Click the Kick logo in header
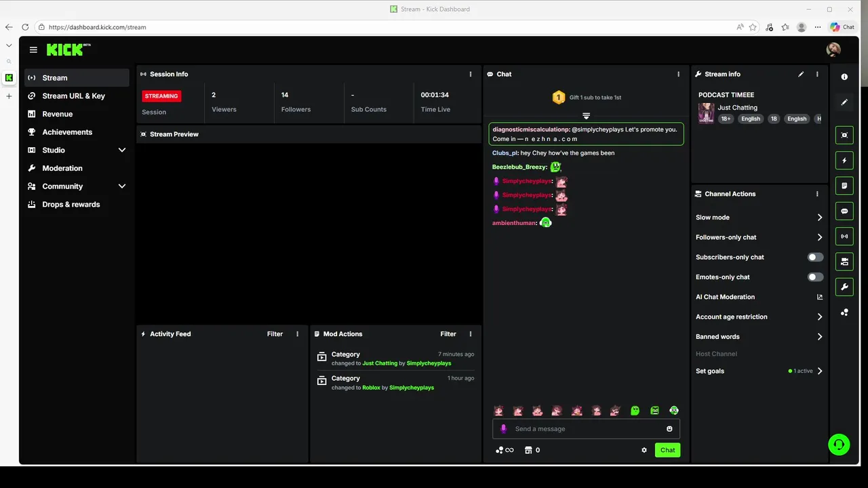The image size is (868, 488). 68,49
